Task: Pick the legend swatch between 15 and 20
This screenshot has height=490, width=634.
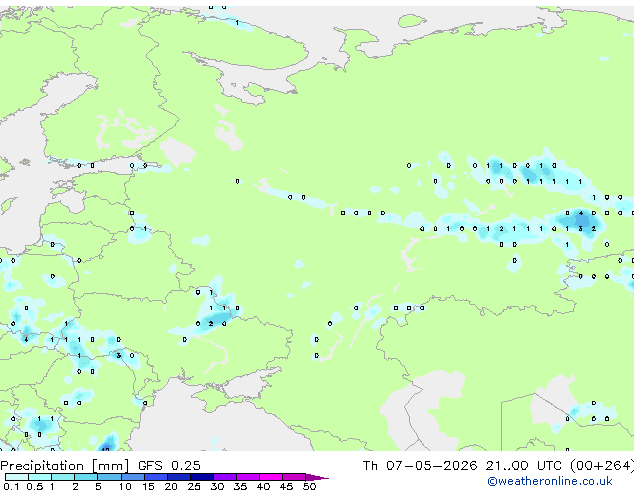Action: coord(155,477)
